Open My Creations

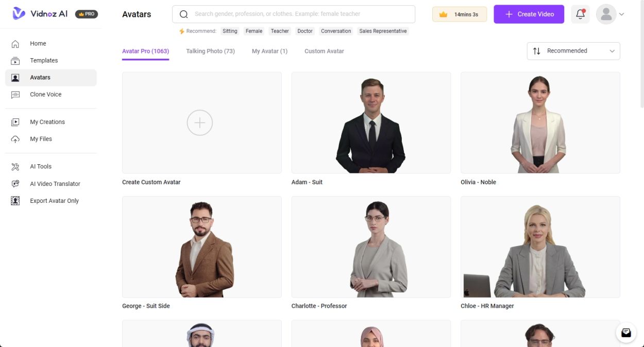(47, 122)
